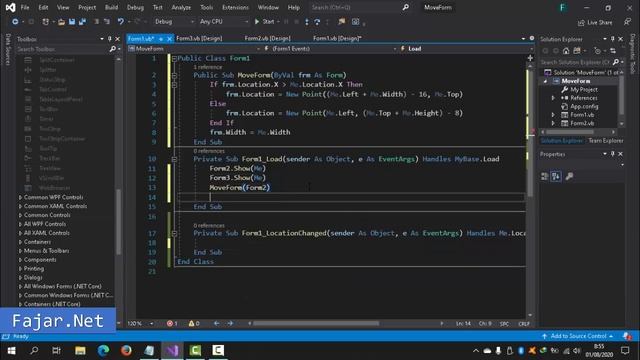The width and height of the screenshot is (640, 360).
Task: Click the Live Share icon
Action: (581, 22)
